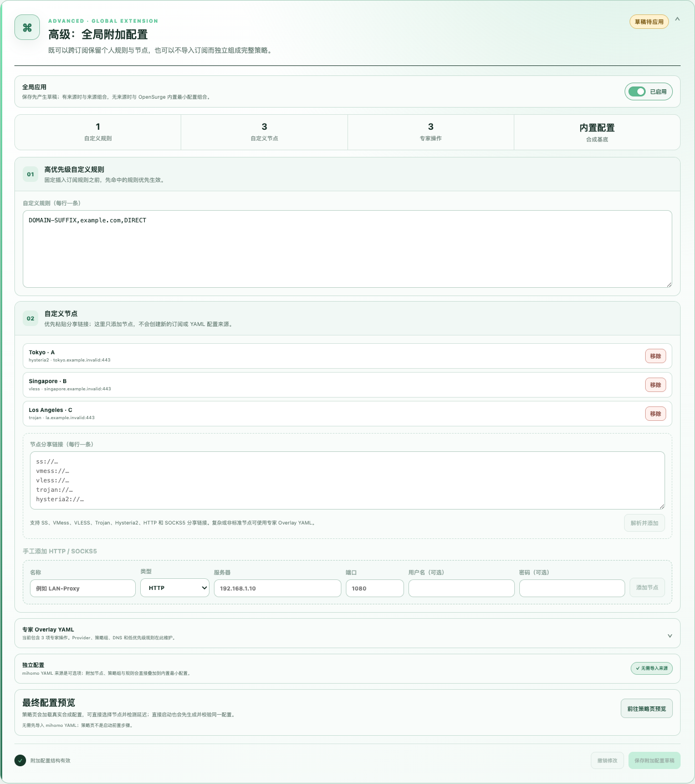Click the 用户名 (可选) input field
The image size is (695, 784).
click(x=462, y=588)
